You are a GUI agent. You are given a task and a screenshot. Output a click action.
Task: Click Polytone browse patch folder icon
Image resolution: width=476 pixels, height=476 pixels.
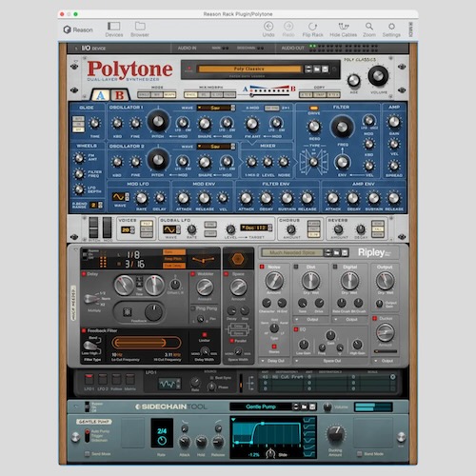(317, 69)
